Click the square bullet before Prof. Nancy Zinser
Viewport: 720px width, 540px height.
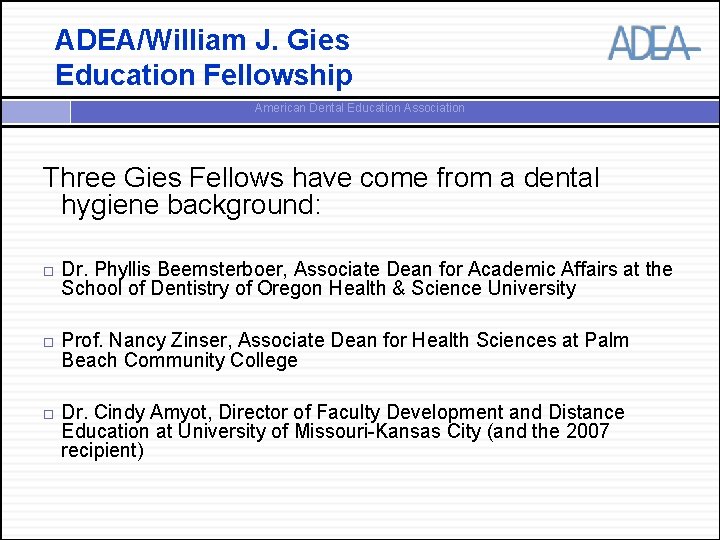48,343
